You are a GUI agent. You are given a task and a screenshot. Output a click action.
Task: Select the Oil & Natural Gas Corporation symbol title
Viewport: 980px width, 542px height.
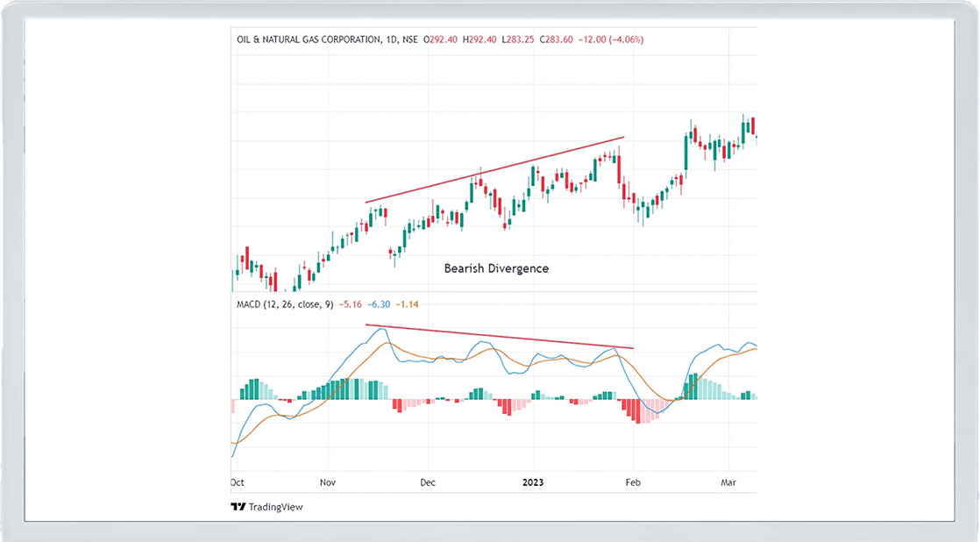point(308,39)
